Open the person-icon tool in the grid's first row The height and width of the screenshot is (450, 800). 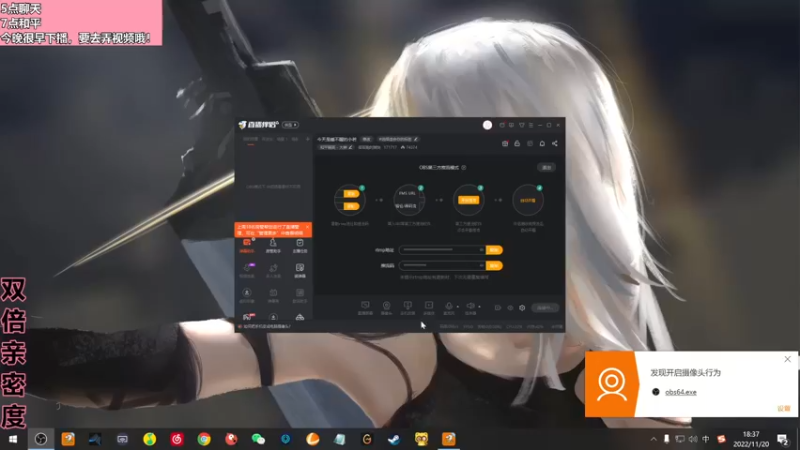[273, 245]
